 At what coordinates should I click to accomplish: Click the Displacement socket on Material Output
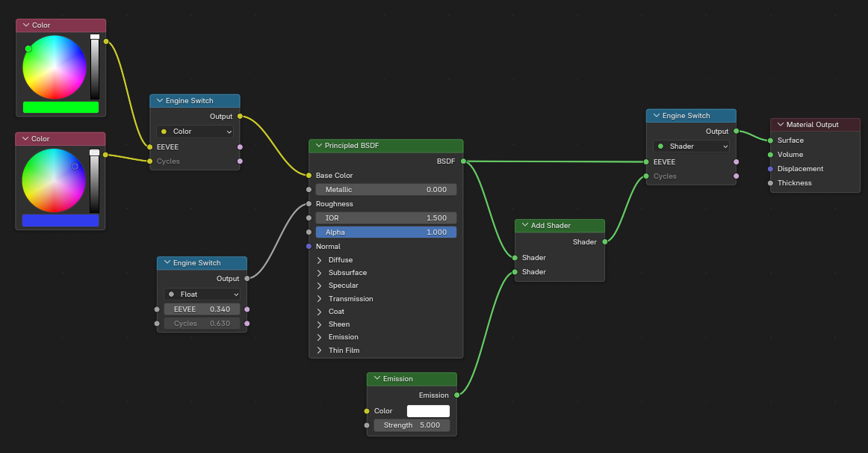[x=770, y=169]
